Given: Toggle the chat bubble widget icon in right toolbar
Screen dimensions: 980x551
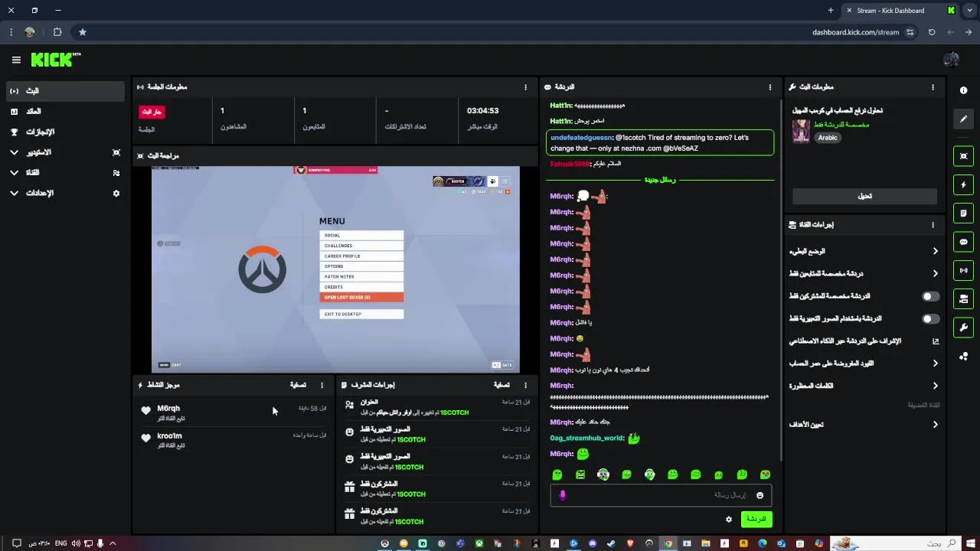Looking at the screenshot, I should (963, 242).
